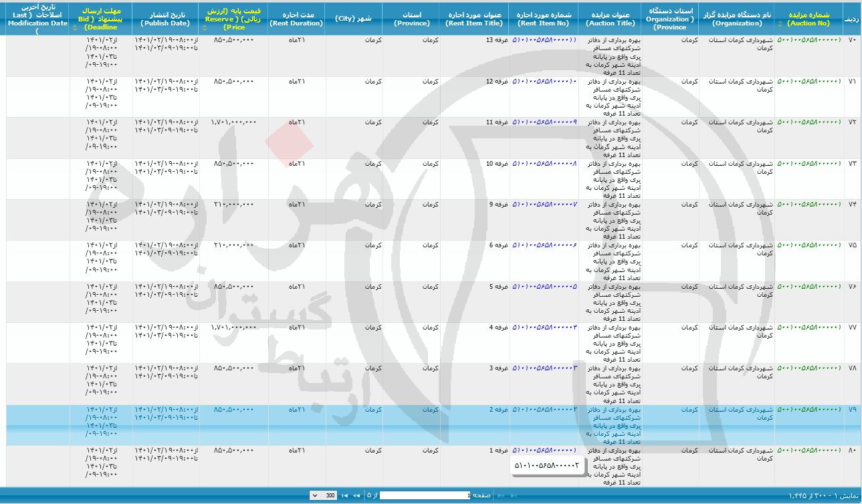Click the page number input field
This screenshot has height=504, width=862.
click(425, 495)
